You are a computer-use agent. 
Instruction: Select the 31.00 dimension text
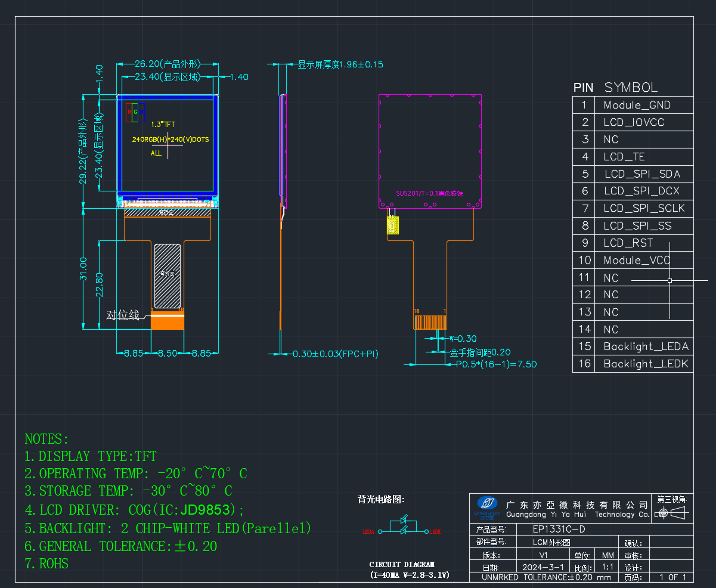pyautogui.click(x=83, y=268)
